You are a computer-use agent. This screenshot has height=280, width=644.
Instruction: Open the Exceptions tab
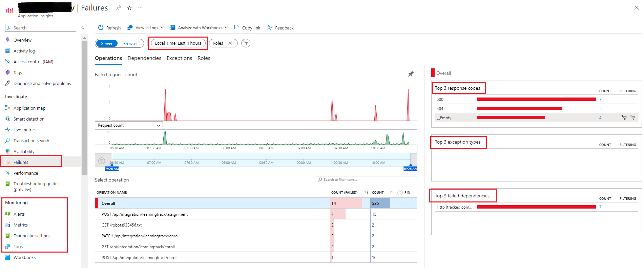(179, 58)
